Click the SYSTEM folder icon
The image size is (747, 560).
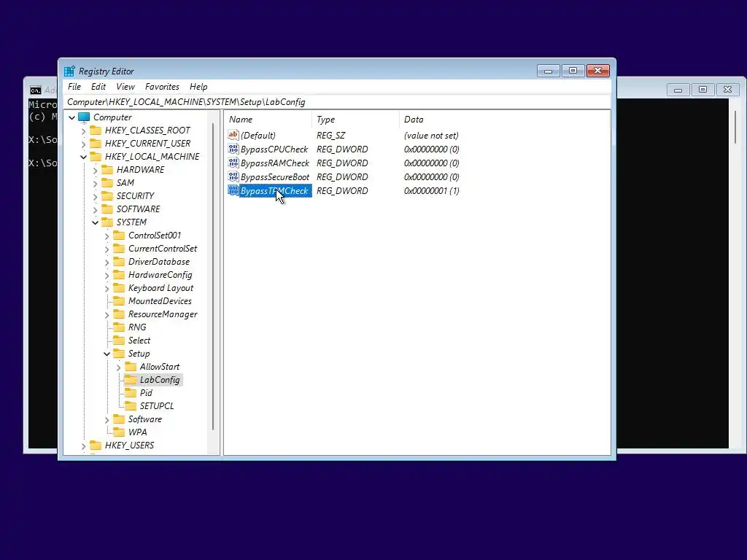(107, 222)
